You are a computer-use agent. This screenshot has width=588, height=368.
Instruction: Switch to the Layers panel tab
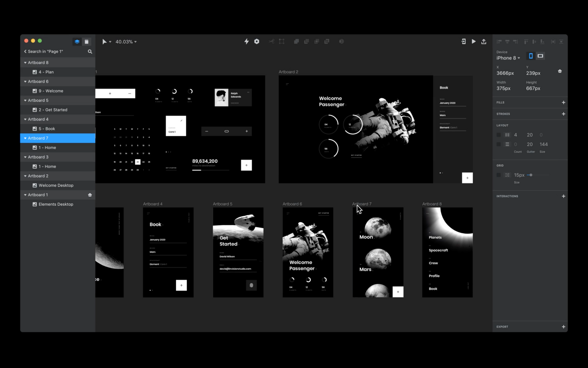click(x=77, y=42)
